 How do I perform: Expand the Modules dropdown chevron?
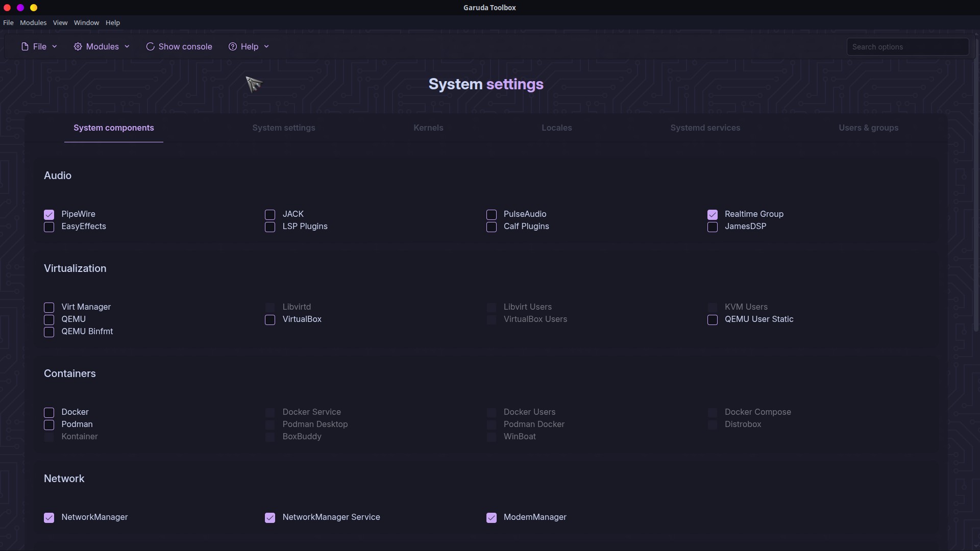point(127,46)
